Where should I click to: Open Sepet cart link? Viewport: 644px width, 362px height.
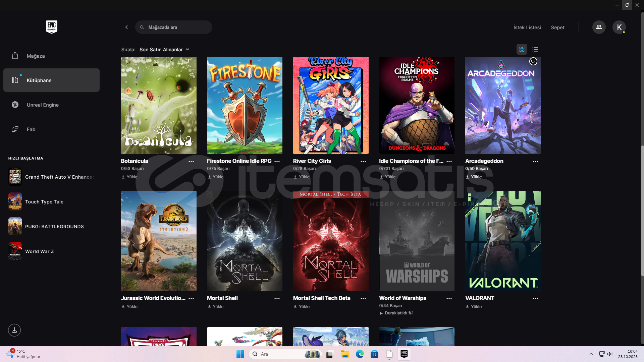[557, 27]
